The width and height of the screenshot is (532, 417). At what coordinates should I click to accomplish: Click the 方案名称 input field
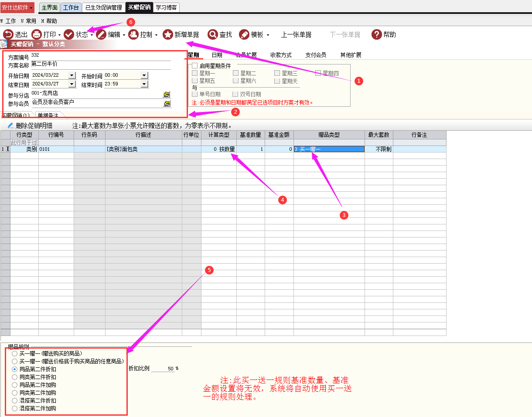tap(101, 64)
